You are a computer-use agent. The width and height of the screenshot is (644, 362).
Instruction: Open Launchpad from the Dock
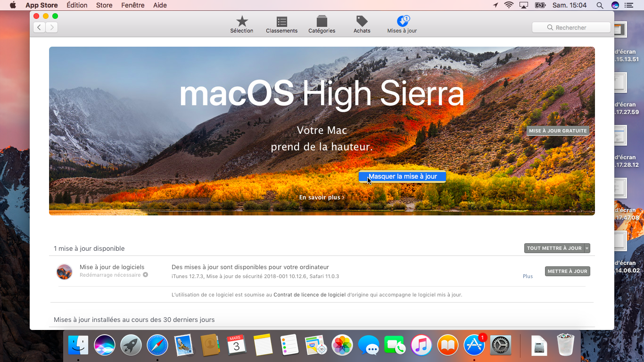point(131,345)
